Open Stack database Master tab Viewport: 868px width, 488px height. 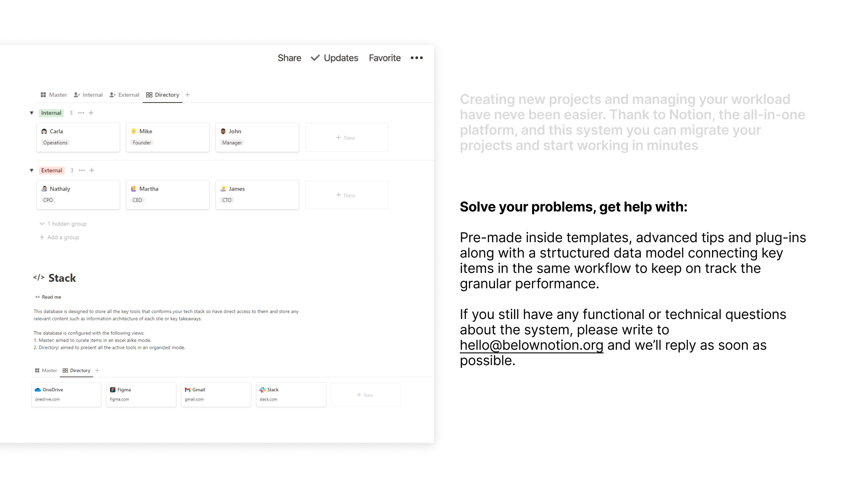[46, 371]
